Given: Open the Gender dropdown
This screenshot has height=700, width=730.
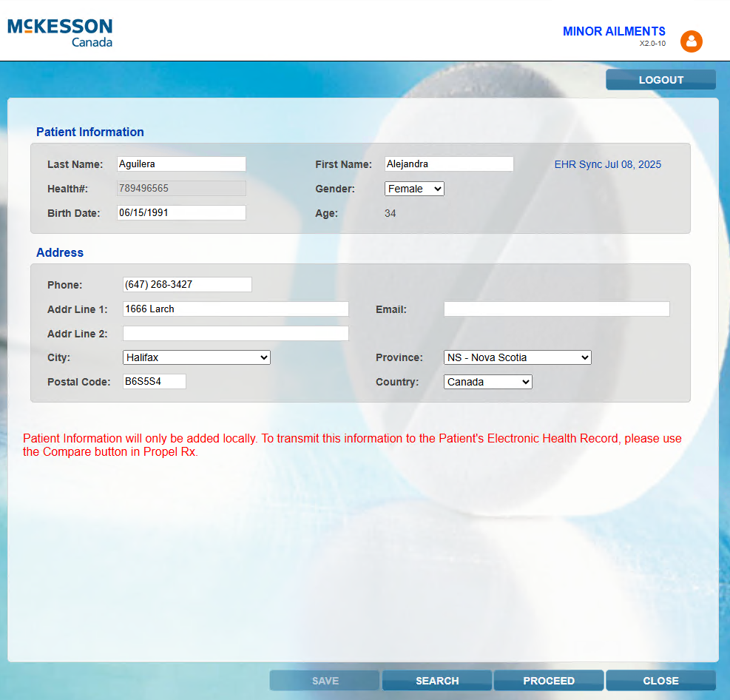Looking at the screenshot, I should [x=414, y=189].
